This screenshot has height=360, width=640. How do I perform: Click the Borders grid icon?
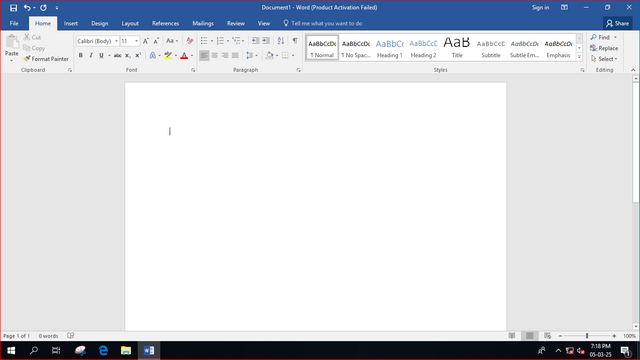point(285,55)
